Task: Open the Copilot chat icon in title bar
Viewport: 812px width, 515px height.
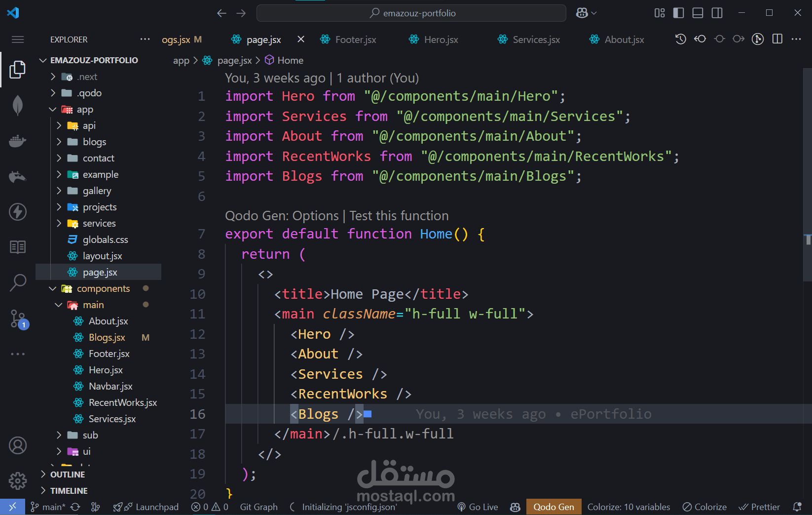Action: (x=582, y=13)
